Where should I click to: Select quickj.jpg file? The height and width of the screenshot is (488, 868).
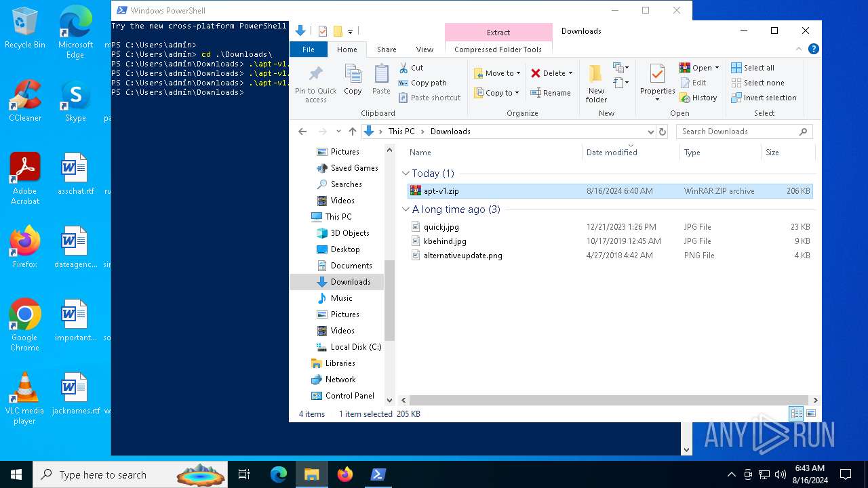click(x=610, y=227)
